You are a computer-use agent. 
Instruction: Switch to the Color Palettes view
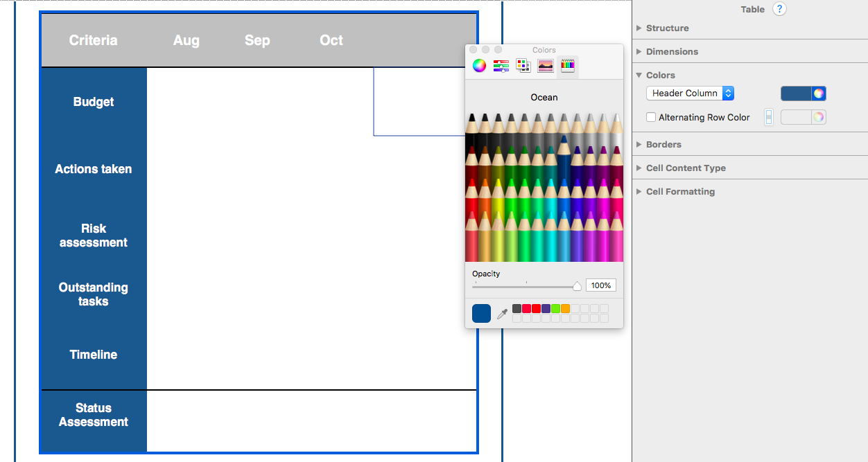click(x=523, y=65)
